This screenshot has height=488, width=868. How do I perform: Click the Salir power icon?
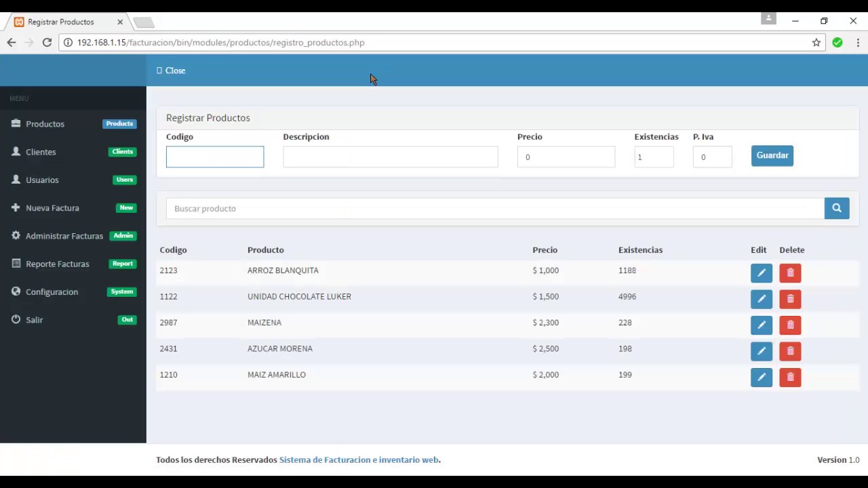click(x=16, y=319)
